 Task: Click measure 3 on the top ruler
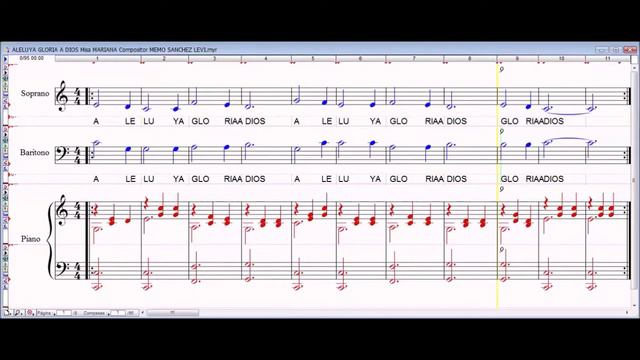point(214,59)
